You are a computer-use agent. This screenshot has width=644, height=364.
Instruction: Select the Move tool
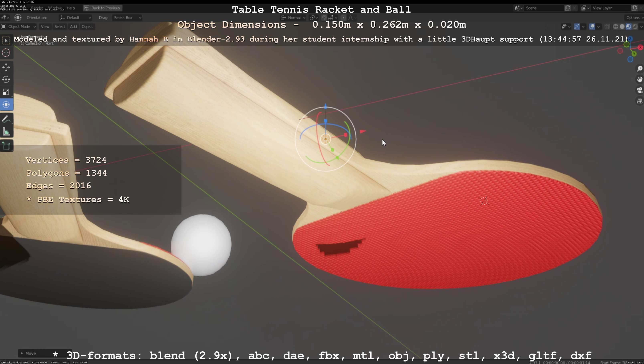click(6, 67)
